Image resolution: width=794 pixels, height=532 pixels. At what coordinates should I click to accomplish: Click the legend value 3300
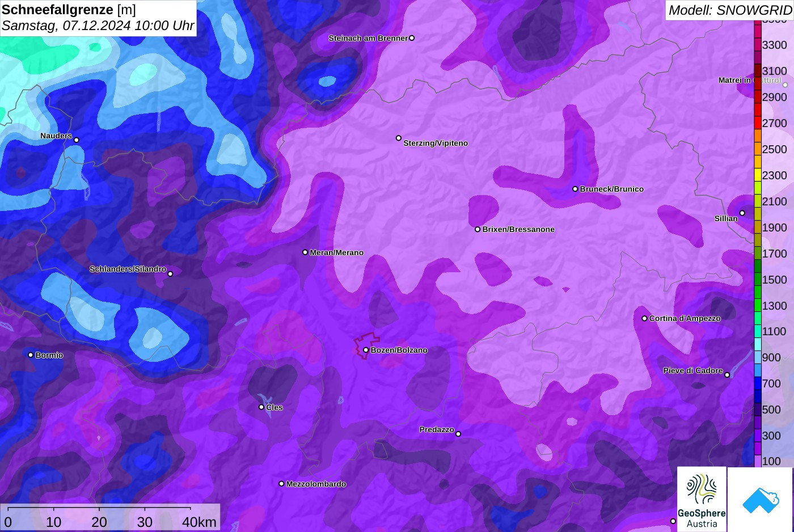774,45
